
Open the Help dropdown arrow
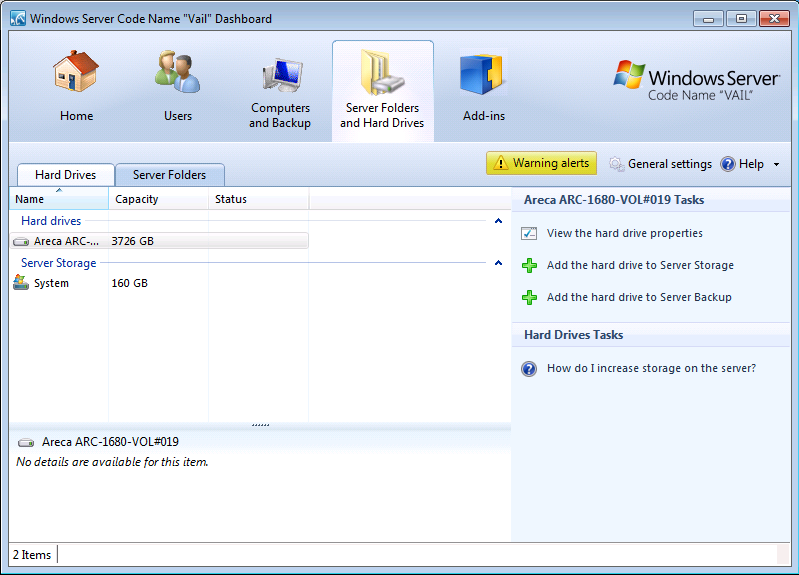pyautogui.click(x=776, y=165)
